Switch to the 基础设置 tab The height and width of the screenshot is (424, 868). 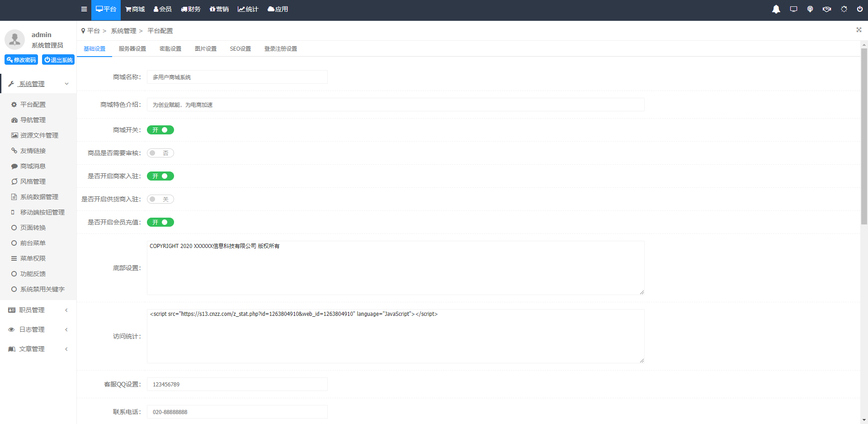coord(94,49)
